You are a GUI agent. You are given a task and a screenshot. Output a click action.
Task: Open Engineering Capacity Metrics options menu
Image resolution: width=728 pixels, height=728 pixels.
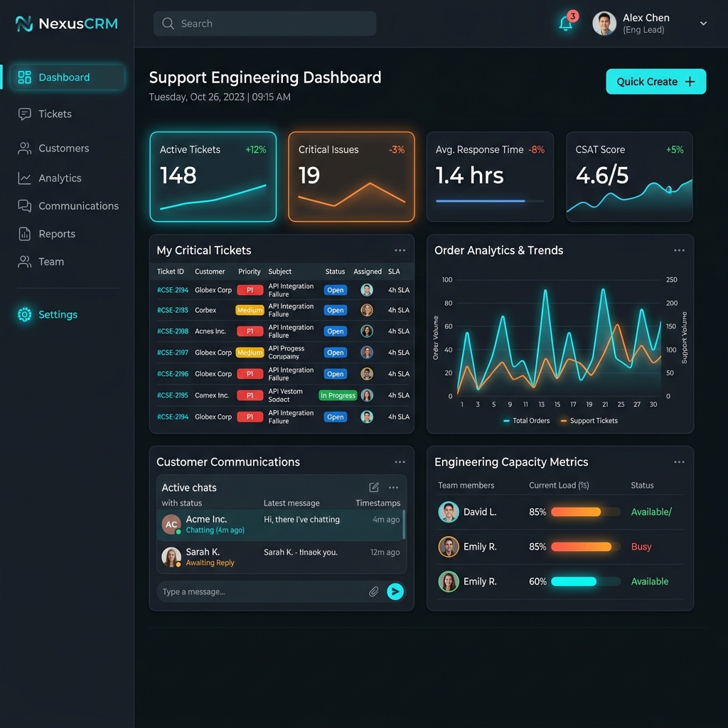coord(679,462)
